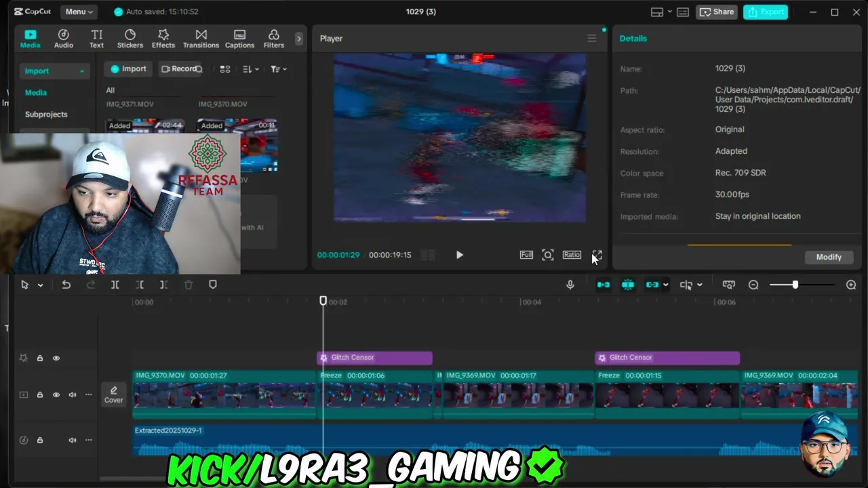
Task: Expand the preview axis dropdown arrow
Action: (700, 285)
